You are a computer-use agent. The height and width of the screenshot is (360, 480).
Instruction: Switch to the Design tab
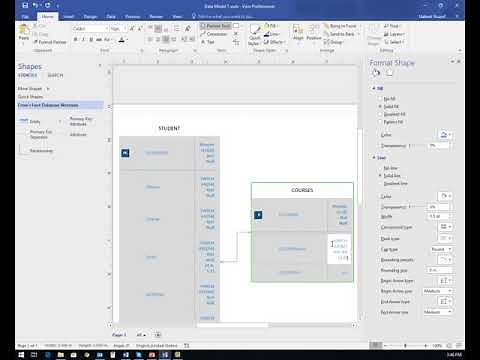tap(90, 16)
